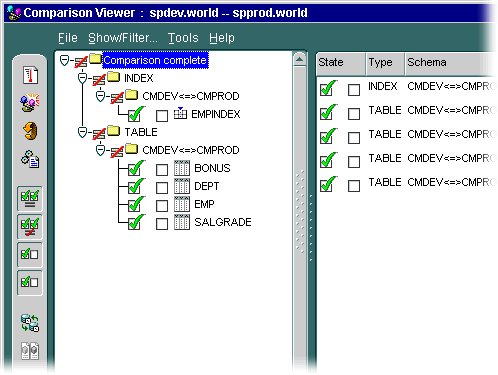Screen dimensions: 498x375
Task: Click the folder icon next to INDEX
Action: point(114,77)
